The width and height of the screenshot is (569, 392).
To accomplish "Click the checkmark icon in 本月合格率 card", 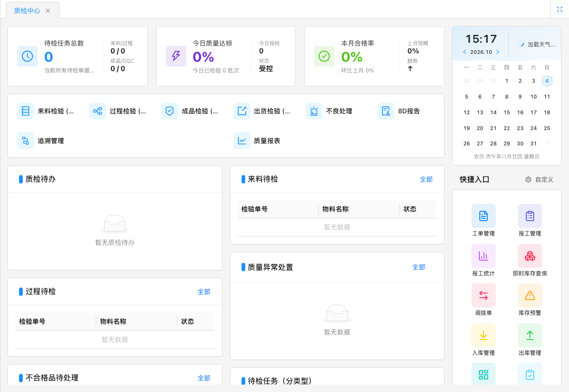I will tap(324, 56).
